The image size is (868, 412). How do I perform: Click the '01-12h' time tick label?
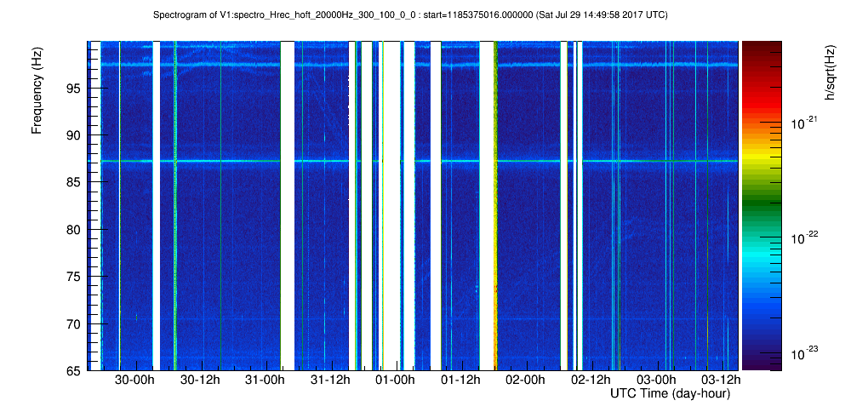point(460,380)
